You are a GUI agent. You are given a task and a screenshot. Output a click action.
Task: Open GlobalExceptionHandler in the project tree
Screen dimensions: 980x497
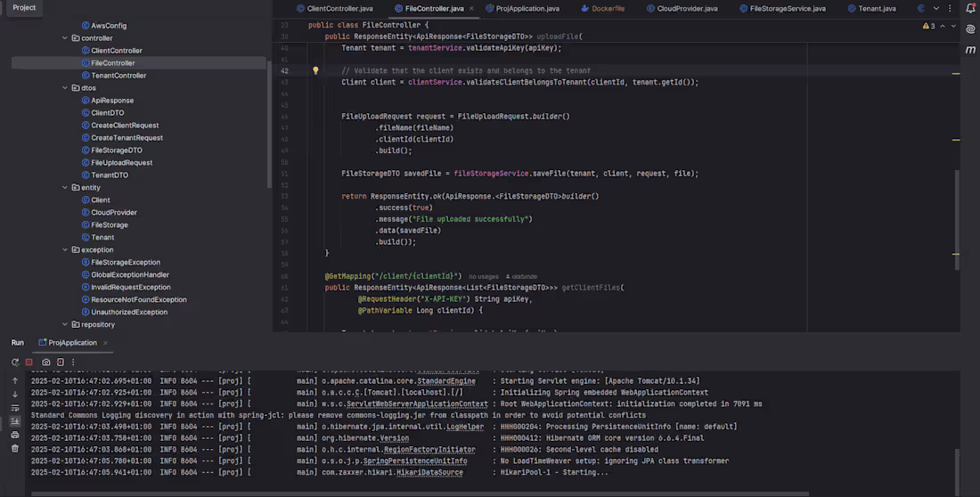(x=129, y=275)
